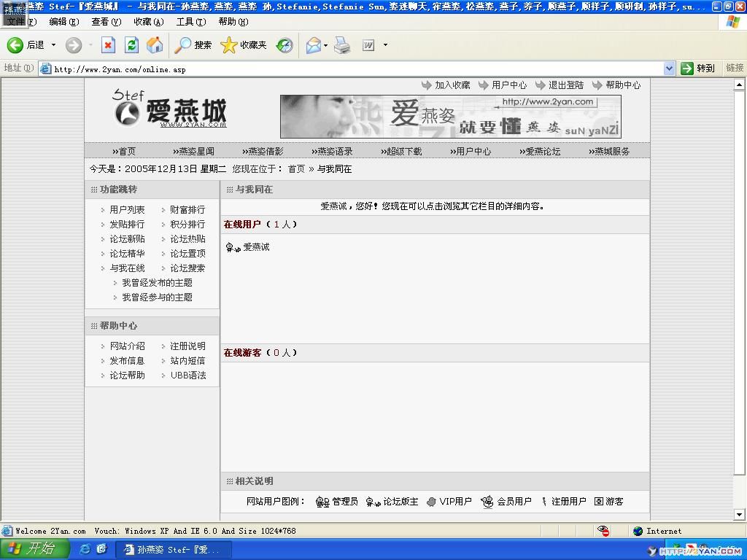
Task: Click the Refresh page toolbar icon
Action: click(131, 45)
